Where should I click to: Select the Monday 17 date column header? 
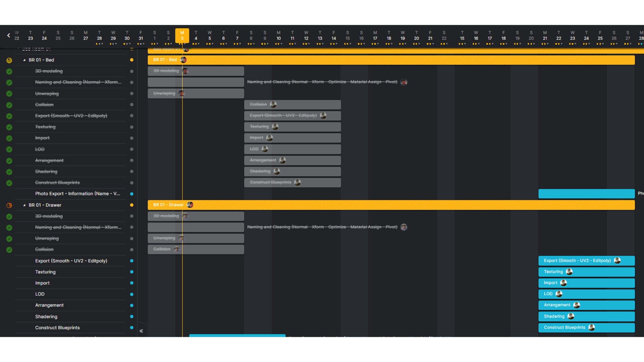[375, 35]
